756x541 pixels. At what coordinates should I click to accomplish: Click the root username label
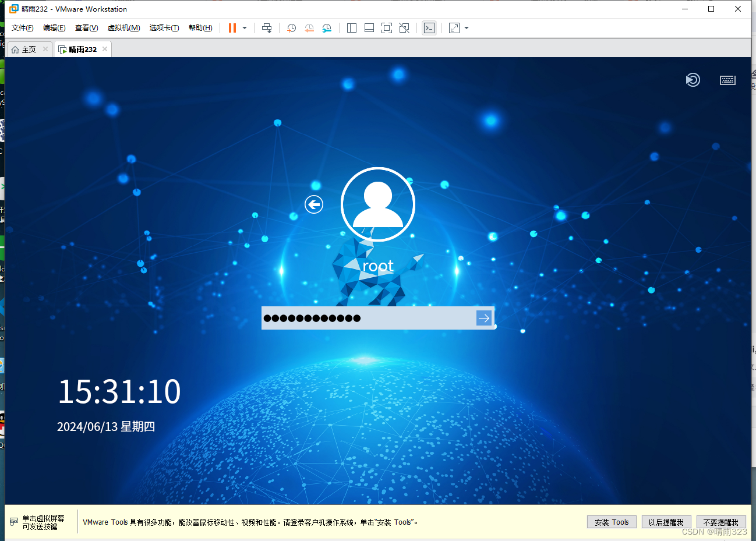pyautogui.click(x=378, y=266)
